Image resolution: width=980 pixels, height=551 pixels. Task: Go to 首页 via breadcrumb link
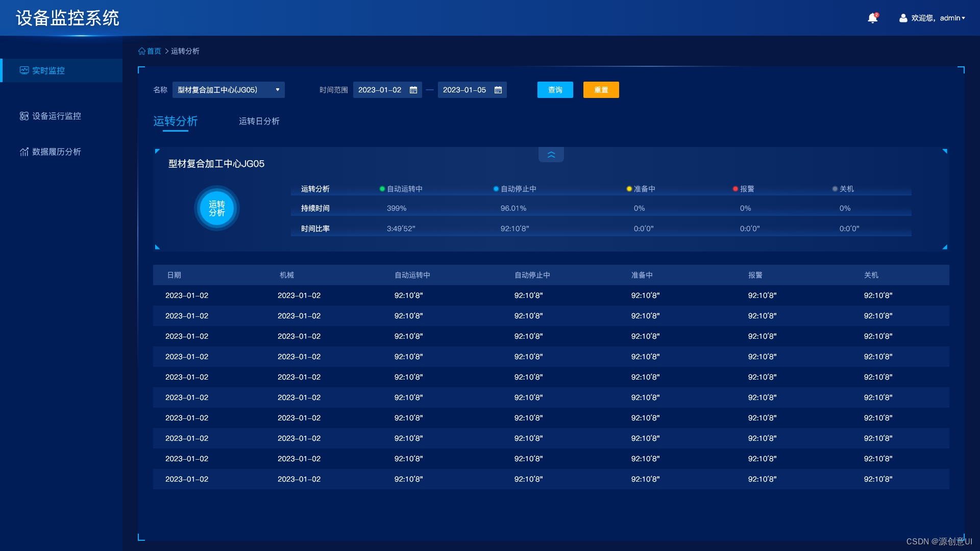click(x=154, y=51)
